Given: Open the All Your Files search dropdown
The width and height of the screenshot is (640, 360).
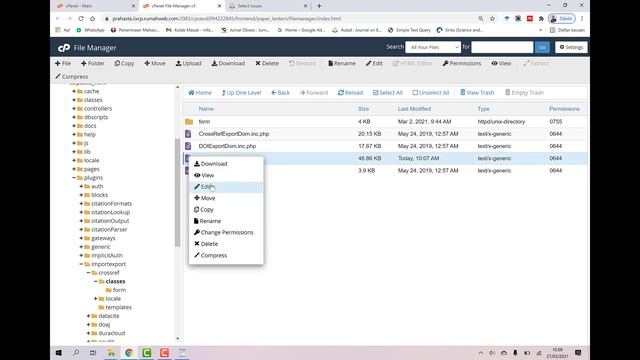Looking at the screenshot, I should 433,47.
